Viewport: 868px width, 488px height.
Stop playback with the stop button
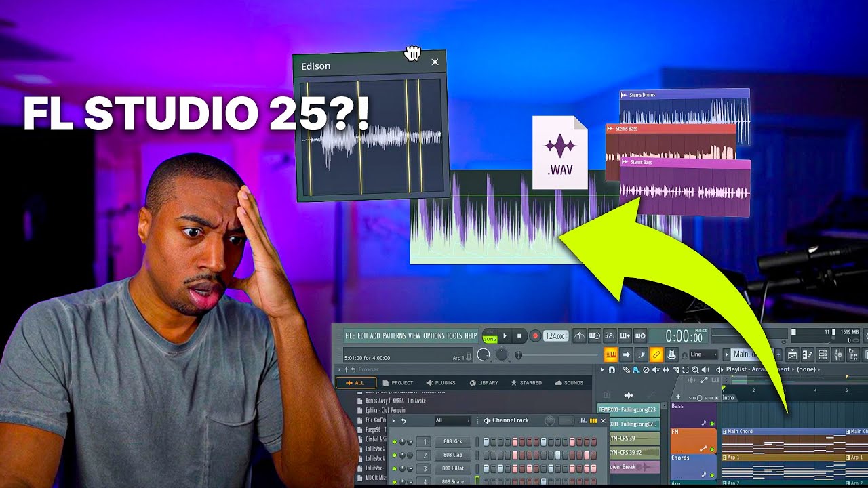point(519,335)
